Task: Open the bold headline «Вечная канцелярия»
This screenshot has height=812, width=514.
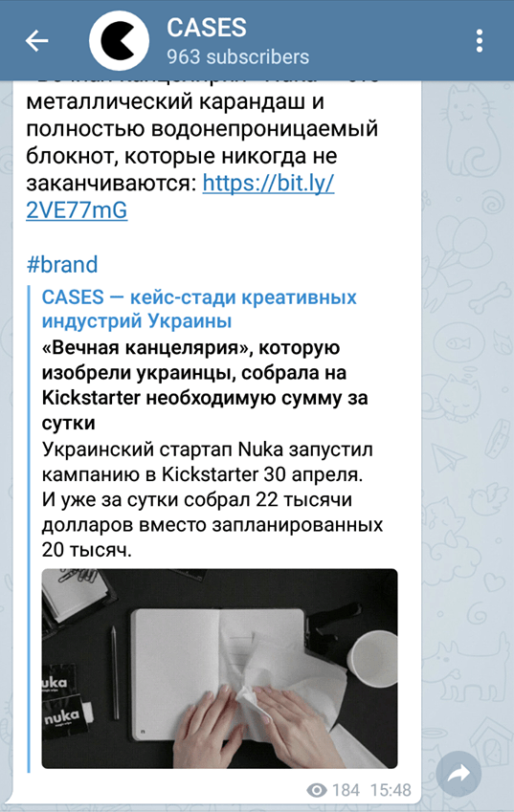Action: (x=205, y=384)
